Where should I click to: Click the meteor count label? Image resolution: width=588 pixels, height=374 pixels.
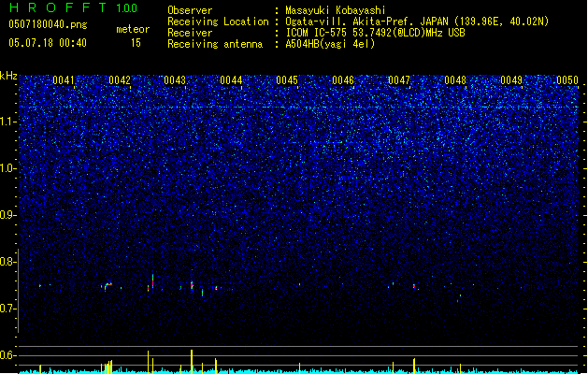(133, 29)
